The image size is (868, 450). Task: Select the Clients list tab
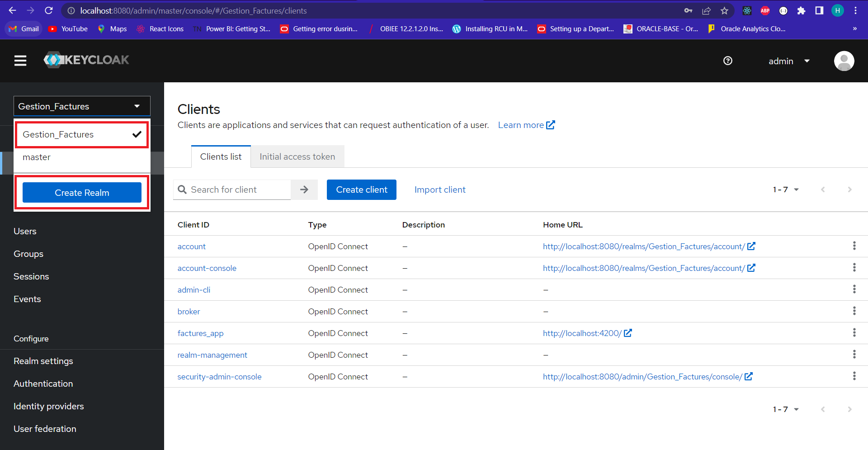pyautogui.click(x=221, y=156)
